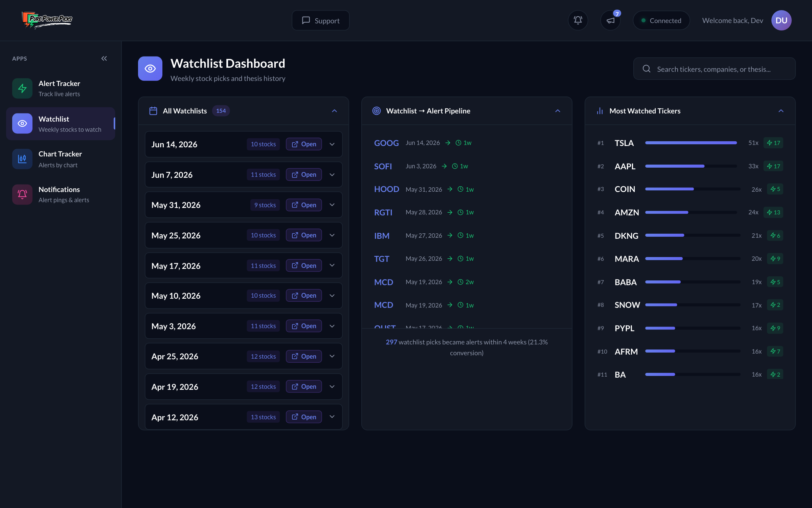
Task: Expand the May 31, 2026 watchlist
Action: (332, 205)
